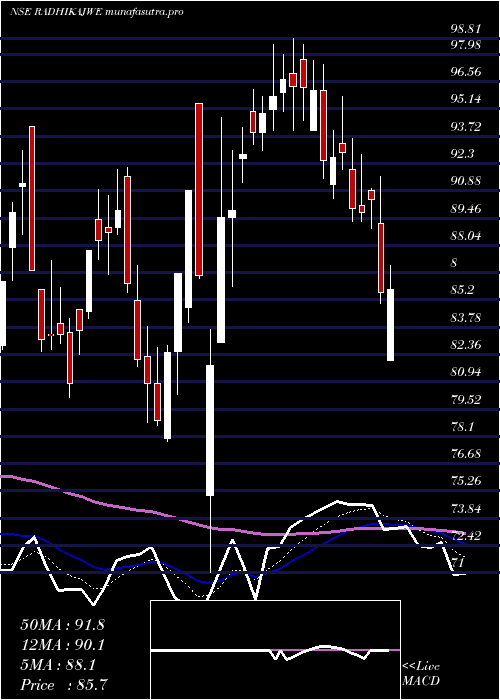This screenshot has width=500, height=700.
Task: Click the 97.98 price axis label
Action: [x=466, y=45]
